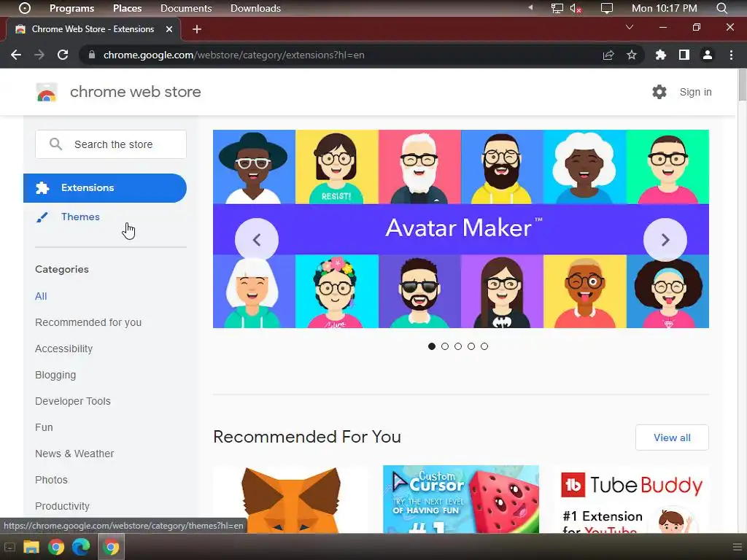747x560 pixels.
Task: Select the fourth carousel dot
Action: 471,346
